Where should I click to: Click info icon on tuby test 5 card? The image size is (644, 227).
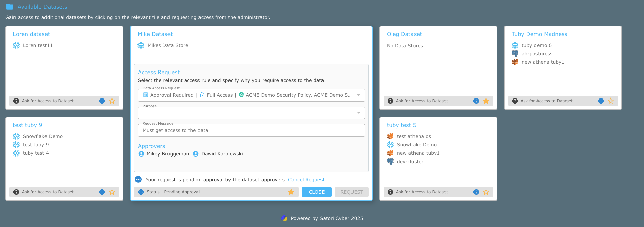pos(476,192)
